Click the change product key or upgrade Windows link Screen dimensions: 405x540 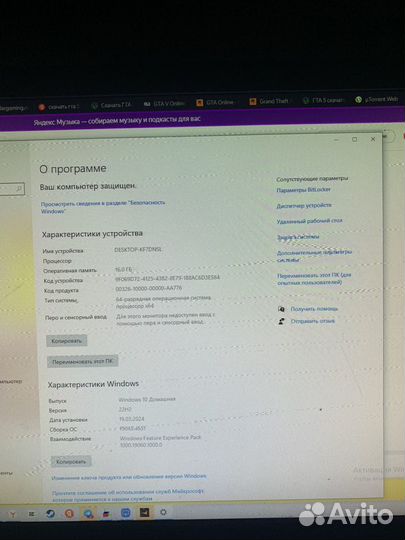[x=129, y=477]
